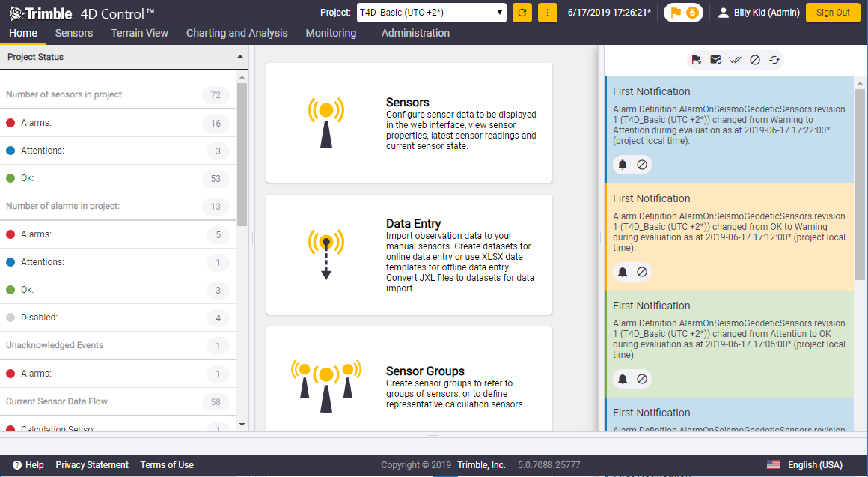Open the Terrain View tab
The width and height of the screenshot is (868, 477).
tap(139, 33)
